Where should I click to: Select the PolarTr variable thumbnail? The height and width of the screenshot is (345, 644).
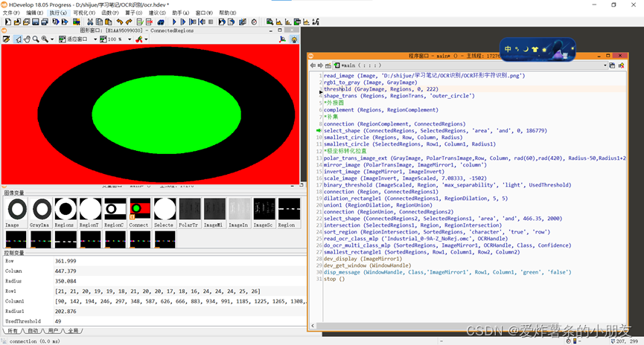pos(189,213)
